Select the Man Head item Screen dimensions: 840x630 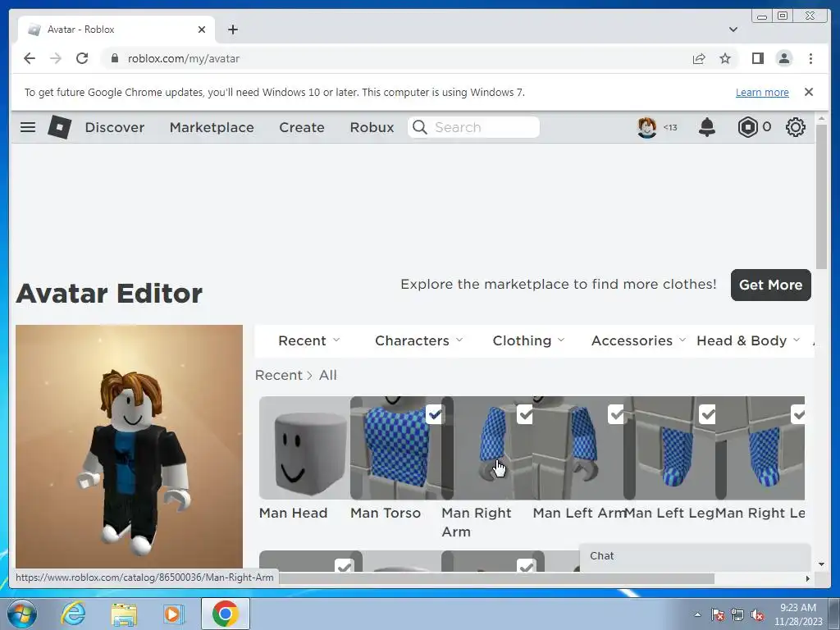click(x=304, y=448)
